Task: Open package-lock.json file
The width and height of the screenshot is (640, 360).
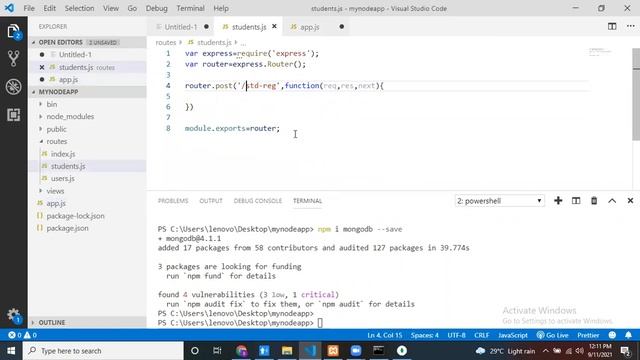Action: (x=75, y=216)
